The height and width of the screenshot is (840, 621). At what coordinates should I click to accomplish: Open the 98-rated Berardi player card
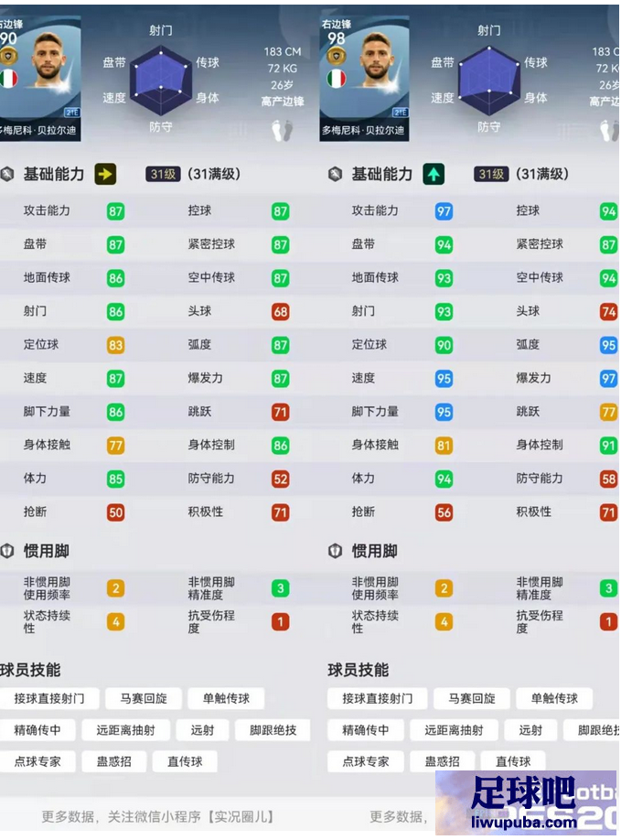[364, 78]
